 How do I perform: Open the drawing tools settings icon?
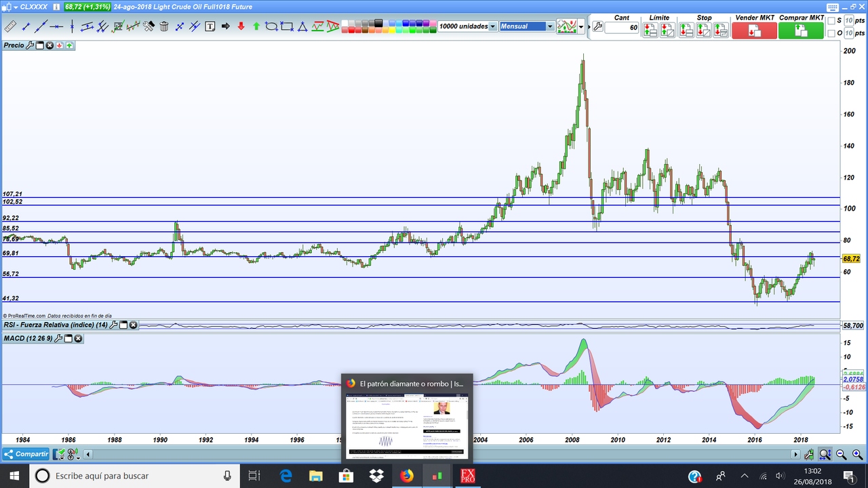pyautogui.click(x=149, y=27)
